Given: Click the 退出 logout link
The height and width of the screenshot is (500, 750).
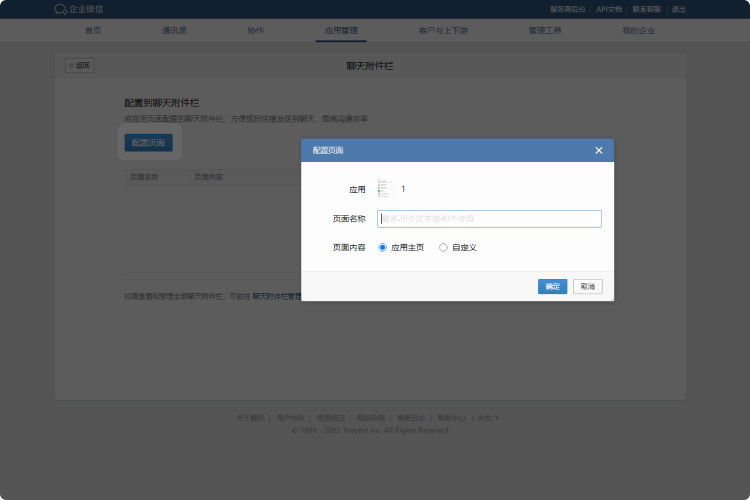Looking at the screenshot, I should tap(678, 9).
